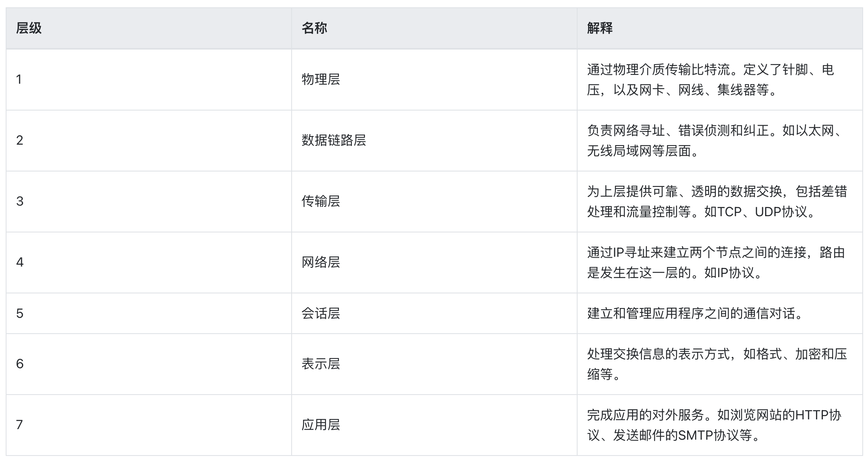
Task: Click the level number 3 cell
Action: (20, 201)
